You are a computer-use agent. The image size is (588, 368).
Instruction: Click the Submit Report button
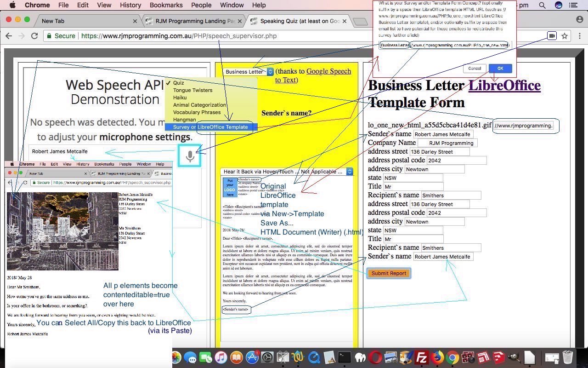point(389,273)
